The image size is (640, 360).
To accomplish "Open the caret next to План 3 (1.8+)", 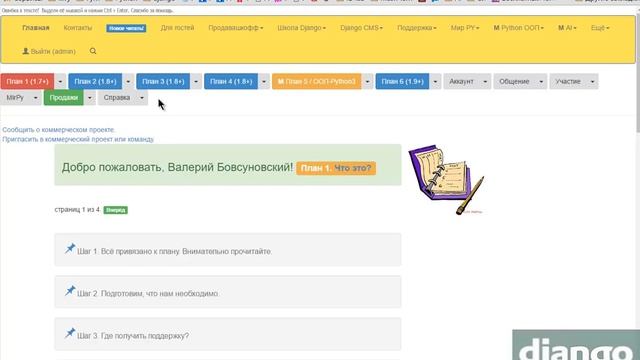I will point(196,81).
